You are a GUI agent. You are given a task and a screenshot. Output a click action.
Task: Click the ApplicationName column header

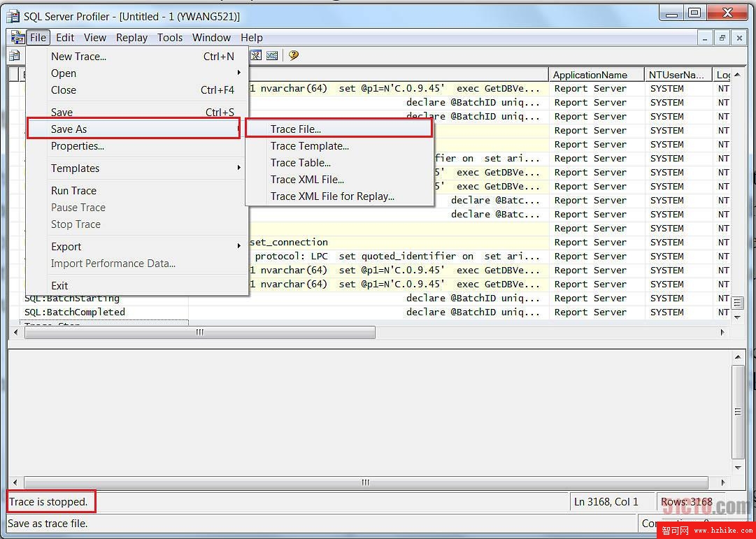(x=597, y=75)
